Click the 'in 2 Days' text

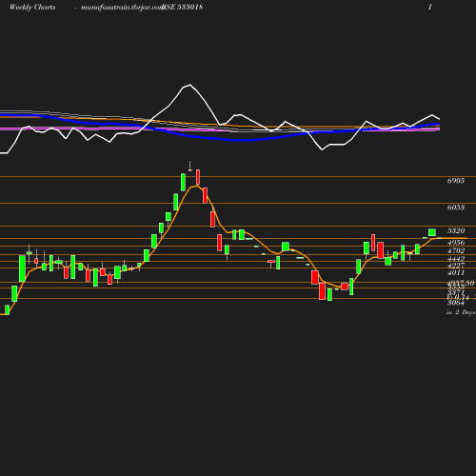[x=461, y=312]
